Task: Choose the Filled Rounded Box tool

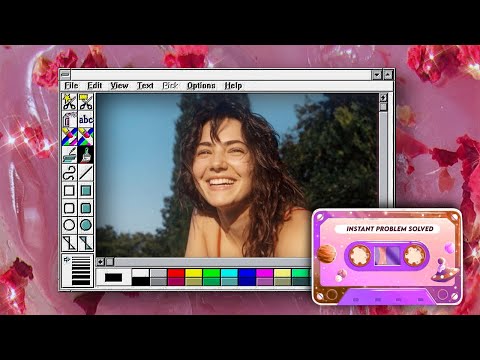Action: (x=86, y=208)
